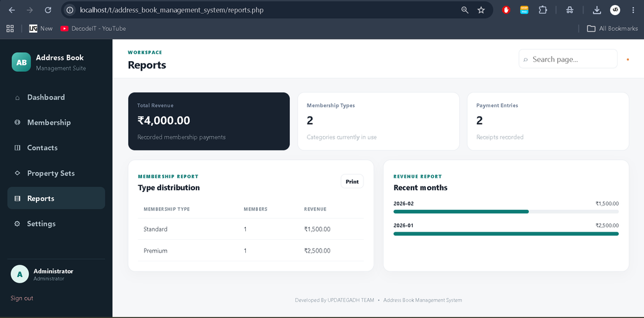Focus the Search page input field
Viewport: 644px width, 318px height.
point(568,59)
